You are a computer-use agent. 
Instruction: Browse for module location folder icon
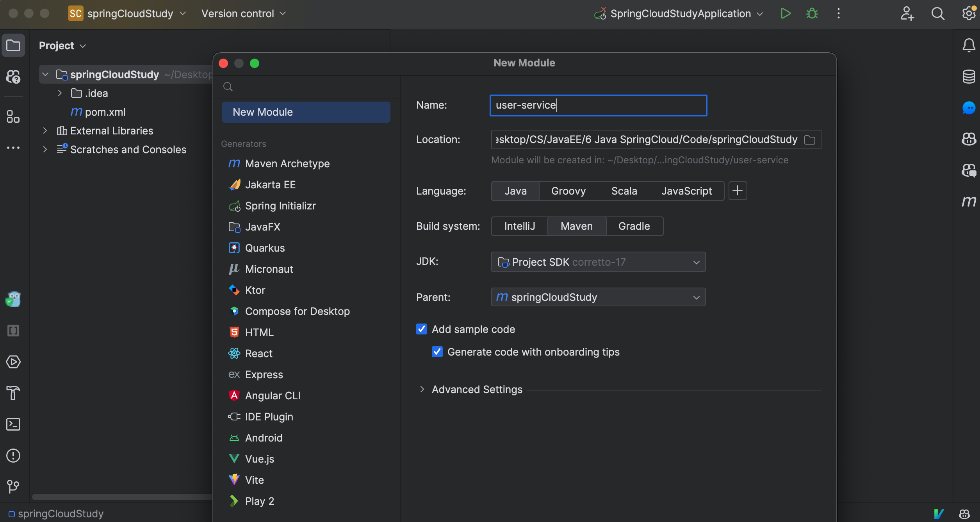(810, 140)
